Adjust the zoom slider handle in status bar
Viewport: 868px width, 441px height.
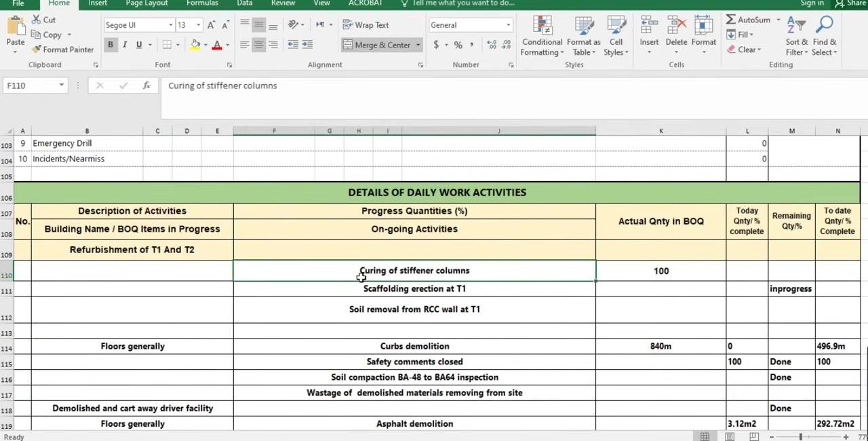pos(800,437)
